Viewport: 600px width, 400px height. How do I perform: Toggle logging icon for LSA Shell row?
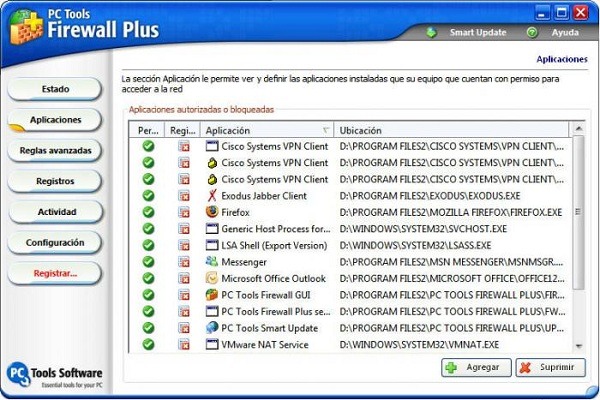point(184,245)
